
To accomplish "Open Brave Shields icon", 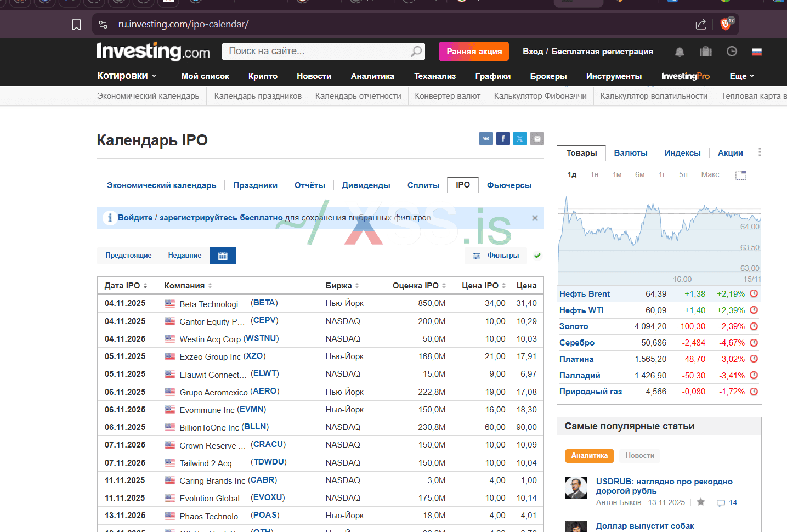I will (x=726, y=24).
